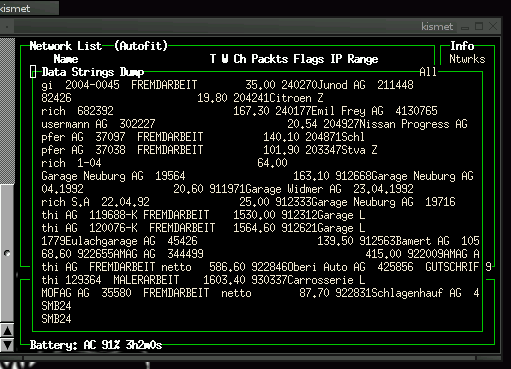This screenshot has height=369, width=511.
Task: Click the Name column header
Action: (66, 59)
